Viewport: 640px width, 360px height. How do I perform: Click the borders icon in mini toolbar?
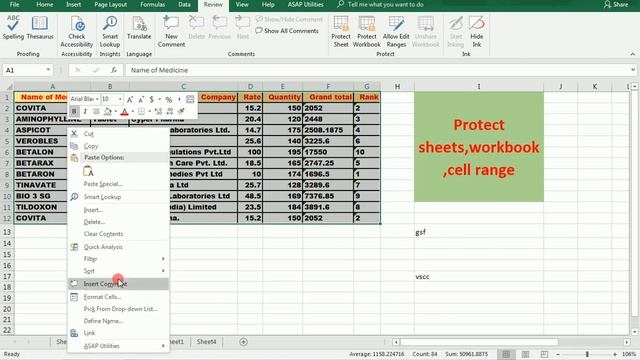141,111
